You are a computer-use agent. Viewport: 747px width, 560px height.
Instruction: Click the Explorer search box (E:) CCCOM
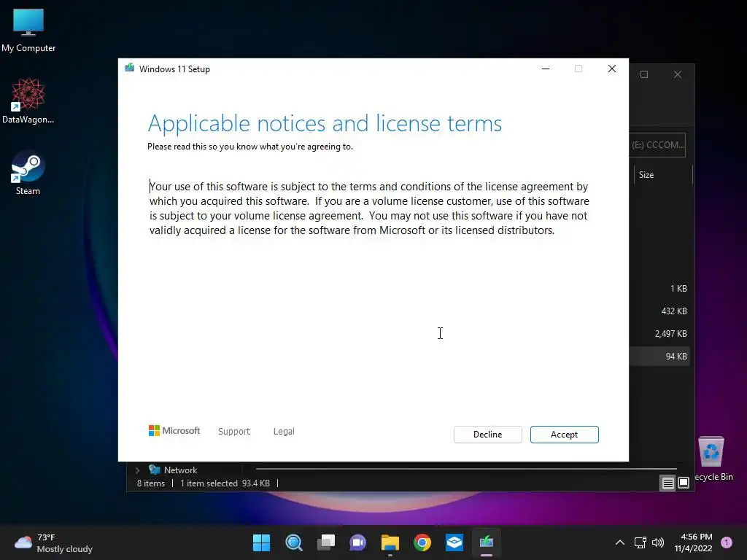click(658, 145)
